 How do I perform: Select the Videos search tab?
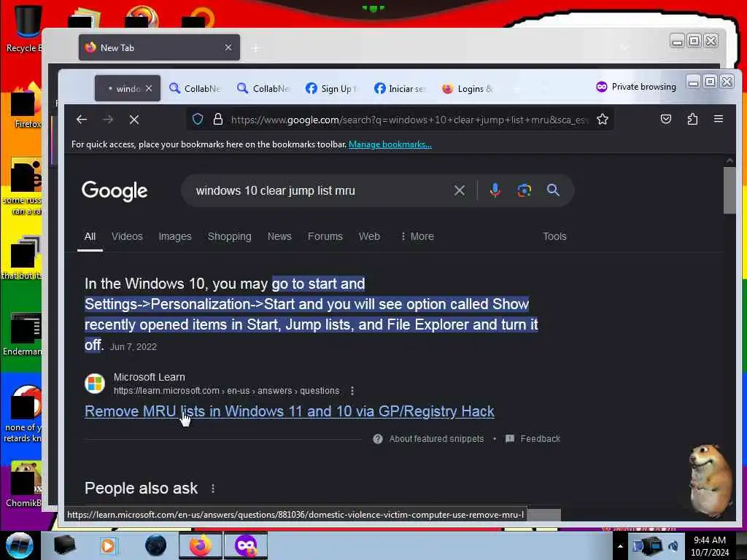(x=127, y=237)
